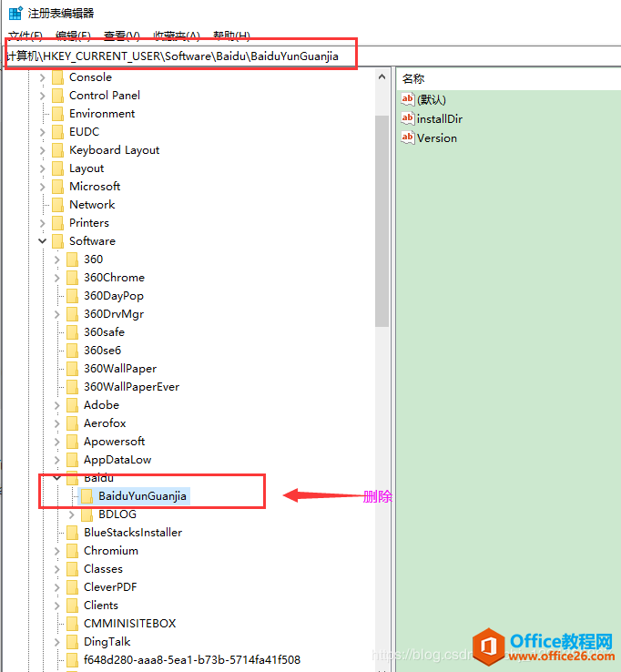The image size is (621, 672).
Task: Click the DingTalk folder icon
Action: [x=73, y=642]
